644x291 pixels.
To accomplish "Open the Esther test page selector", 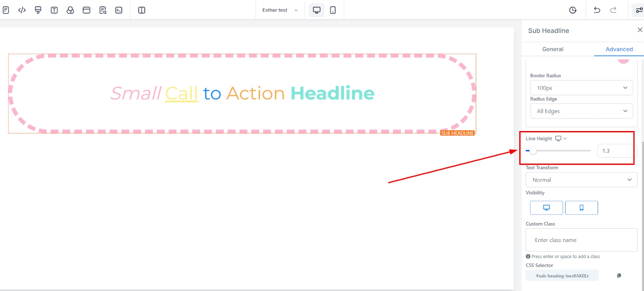I will [x=280, y=10].
